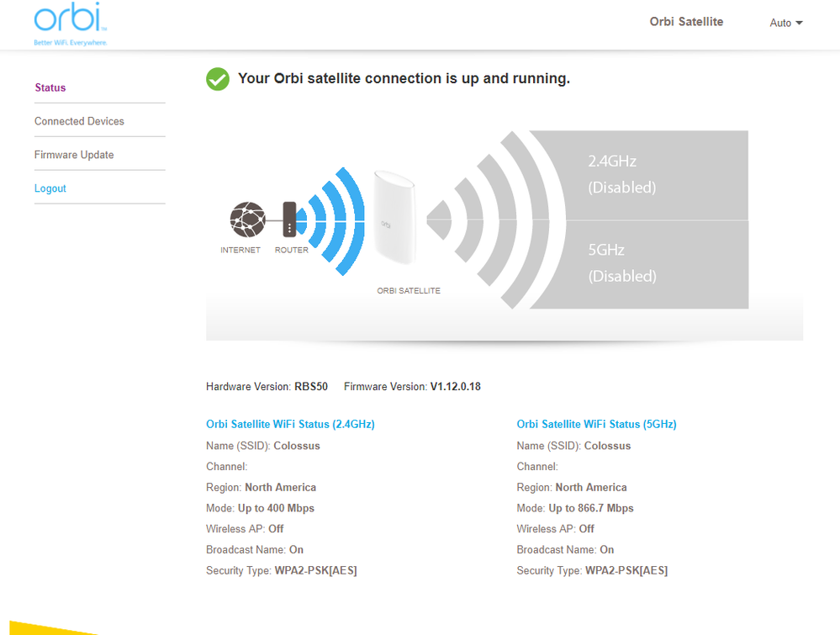Click Orbi Satellite WiFi Status (2.4GHz) heading
This screenshot has width=840, height=635.
[290, 424]
